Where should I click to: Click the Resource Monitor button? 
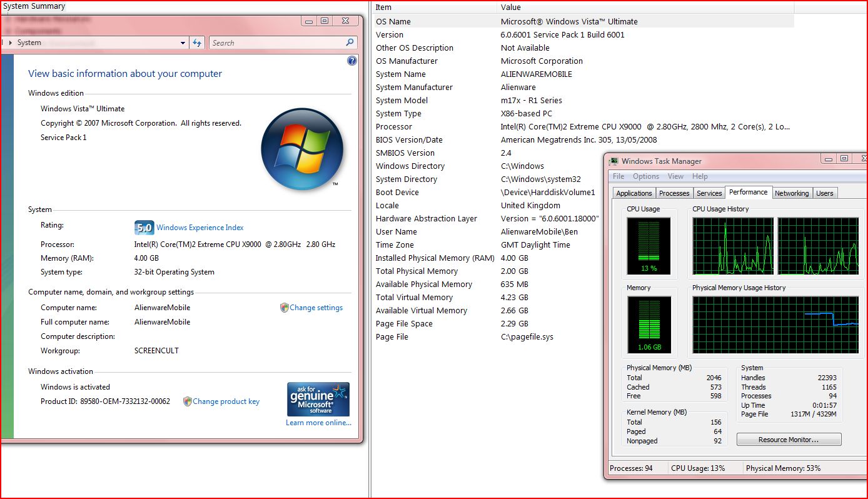pos(789,440)
